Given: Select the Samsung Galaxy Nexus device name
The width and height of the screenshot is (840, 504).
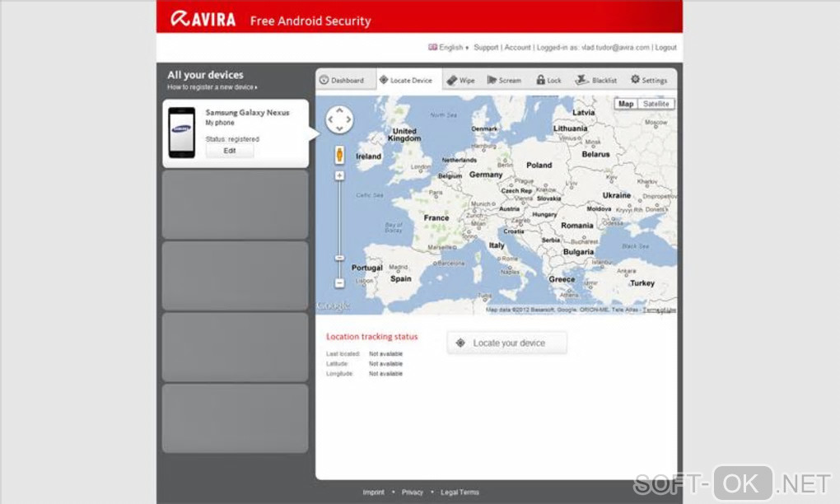Looking at the screenshot, I should (248, 113).
